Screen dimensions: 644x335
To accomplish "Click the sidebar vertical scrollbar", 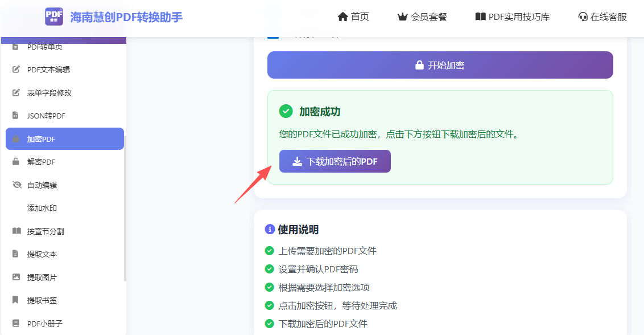I will click(125, 209).
